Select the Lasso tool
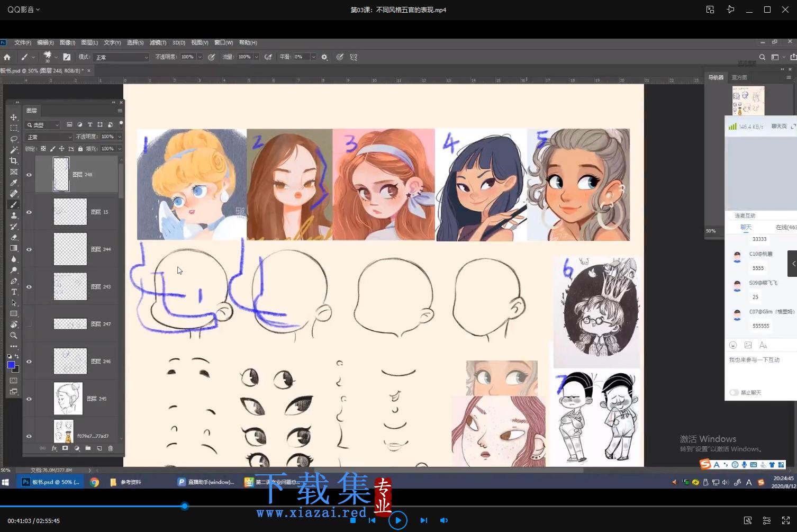The height and width of the screenshot is (532, 797). (14, 139)
